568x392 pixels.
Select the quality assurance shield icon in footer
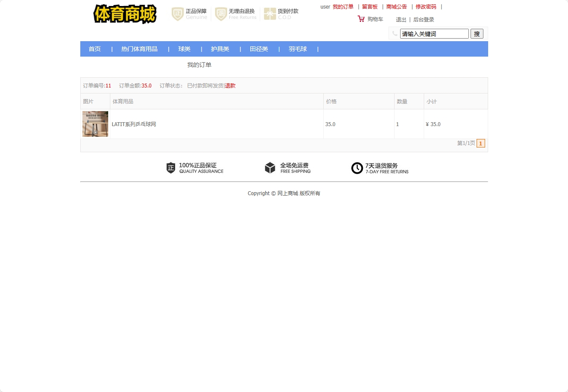170,168
